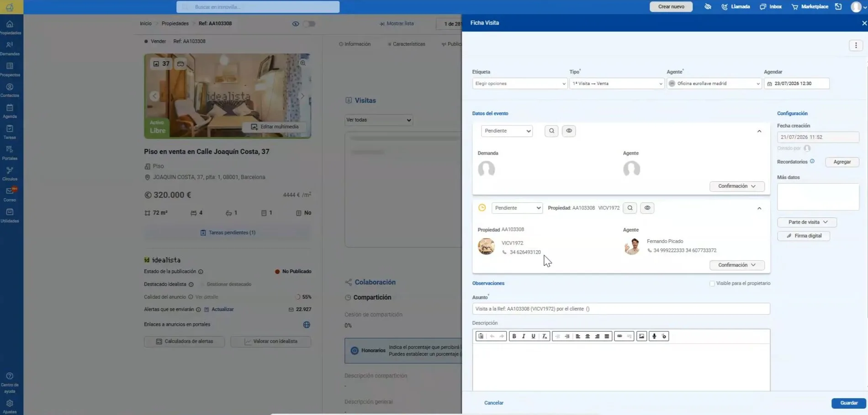Screen dimensions: 868x415
Task: Search property with magnifier beside VICV1972
Action: 630,208
